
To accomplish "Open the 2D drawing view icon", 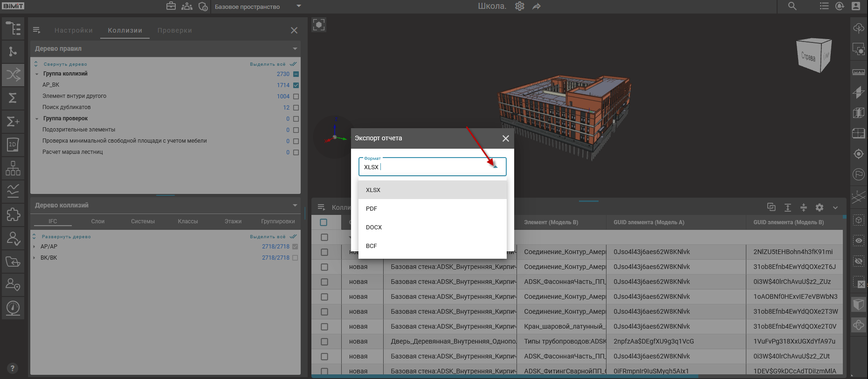I will (13, 145).
